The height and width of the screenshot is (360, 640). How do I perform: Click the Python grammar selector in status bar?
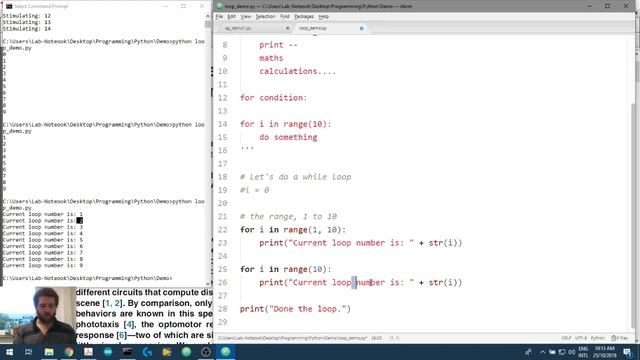[x=598, y=338]
